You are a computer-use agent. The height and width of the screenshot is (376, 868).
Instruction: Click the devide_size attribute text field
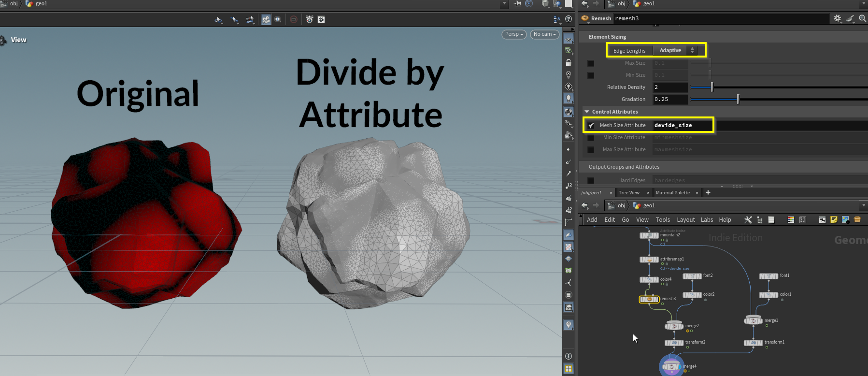coord(682,125)
